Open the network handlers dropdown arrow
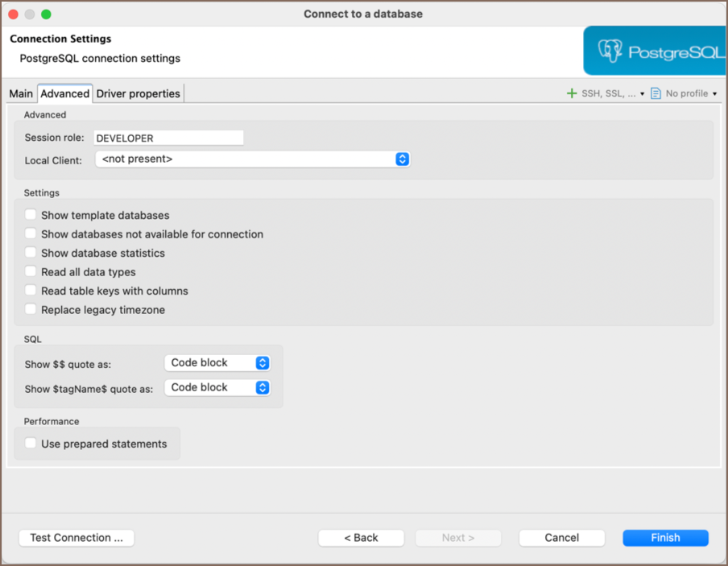 coord(642,94)
